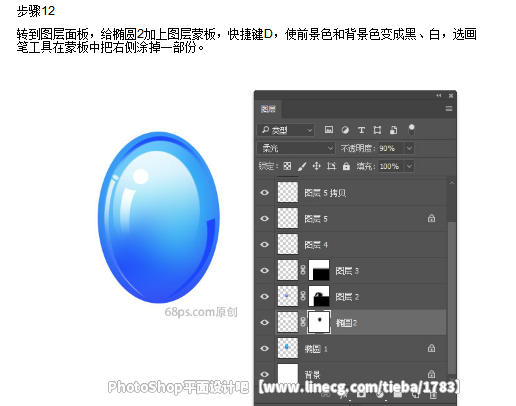
Task: Click lock icon on 图层 5 row
Action: (431, 219)
